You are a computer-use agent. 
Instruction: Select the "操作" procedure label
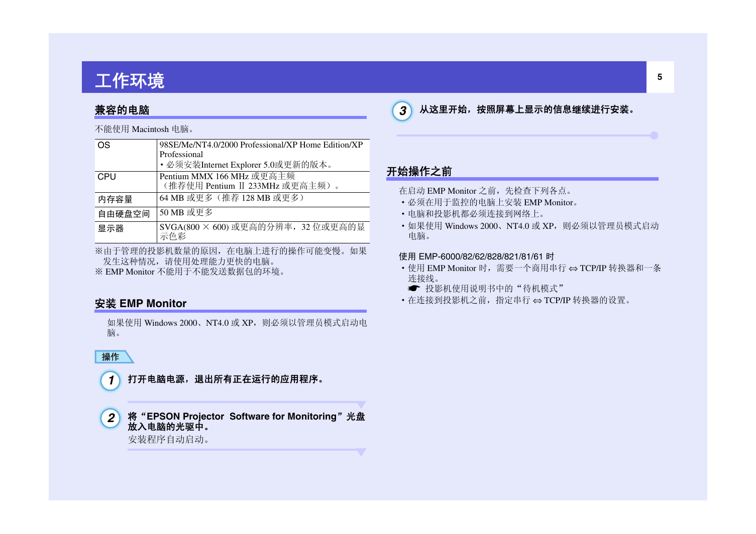pos(114,357)
